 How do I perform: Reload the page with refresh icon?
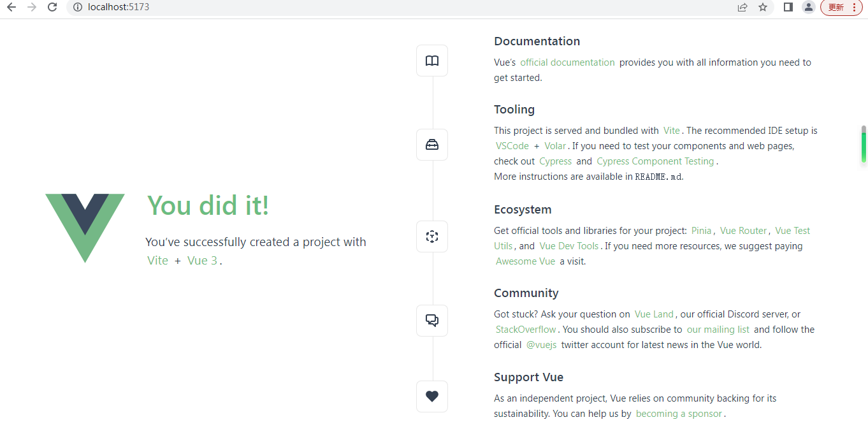click(x=52, y=7)
